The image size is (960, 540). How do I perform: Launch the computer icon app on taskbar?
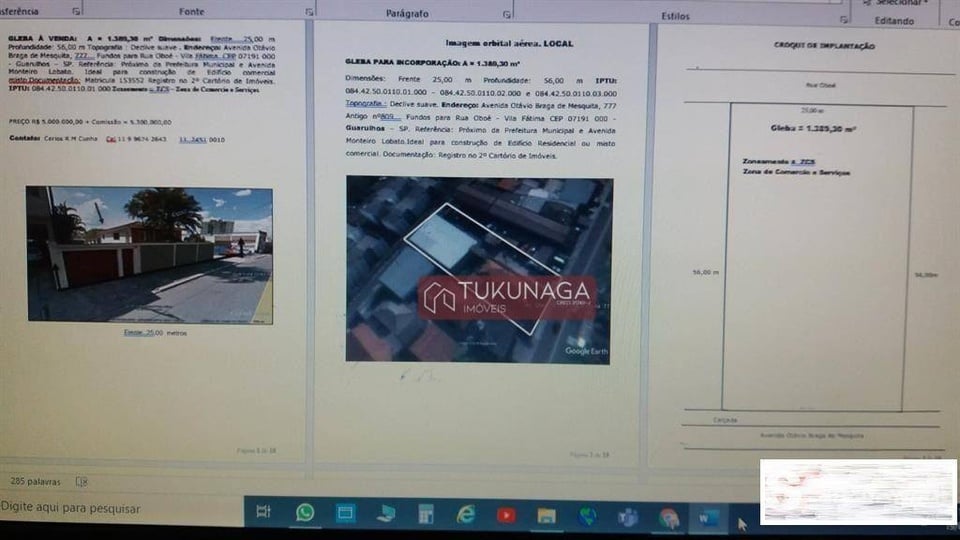pyautogui.click(x=386, y=514)
